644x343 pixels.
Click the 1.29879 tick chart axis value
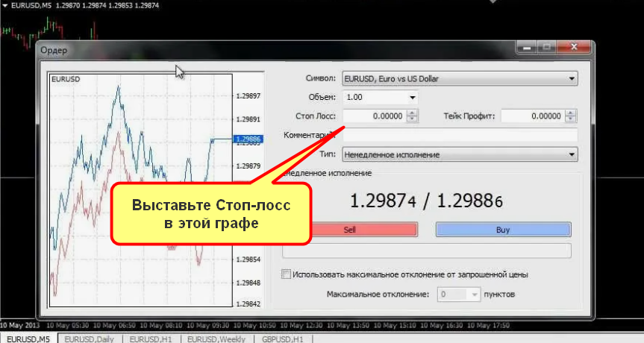(x=248, y=166)
